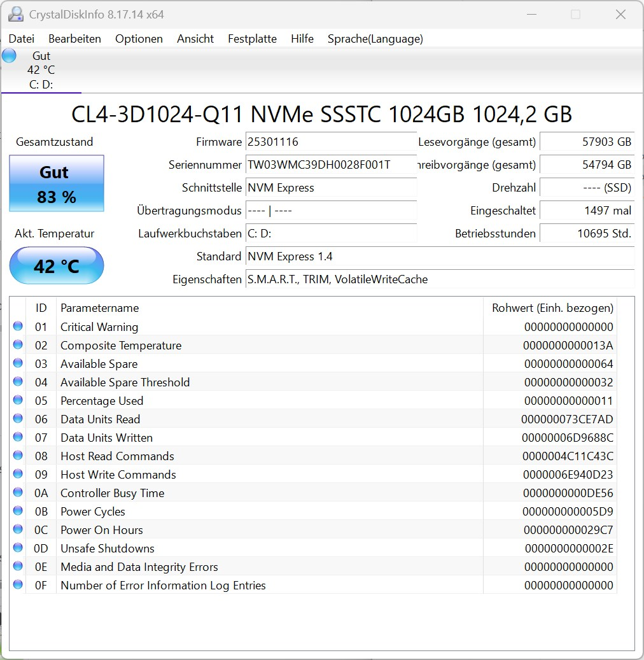Click the Übertragungsmodus field
The image size is (644, 660).
pyautogui.click(x=332, y=211)
